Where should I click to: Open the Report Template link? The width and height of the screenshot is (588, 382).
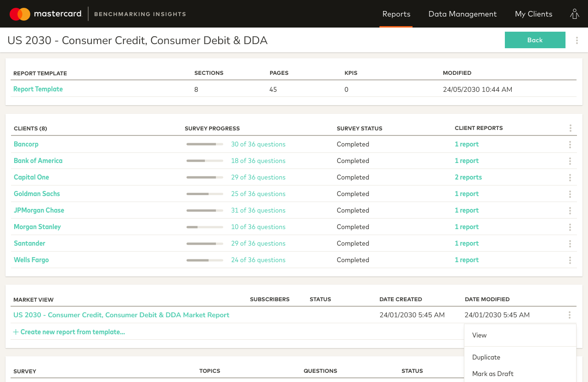[x=38, y=89]
